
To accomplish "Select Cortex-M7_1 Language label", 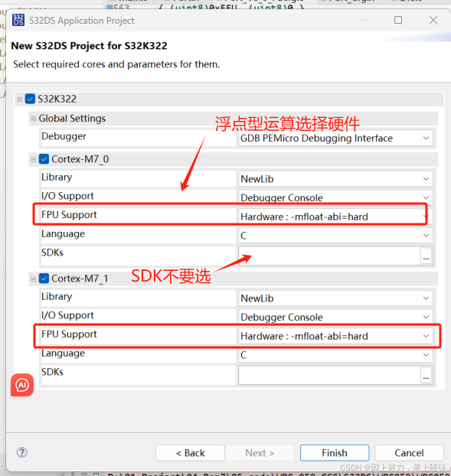I will pyautogui.click(x=63, y=353).
